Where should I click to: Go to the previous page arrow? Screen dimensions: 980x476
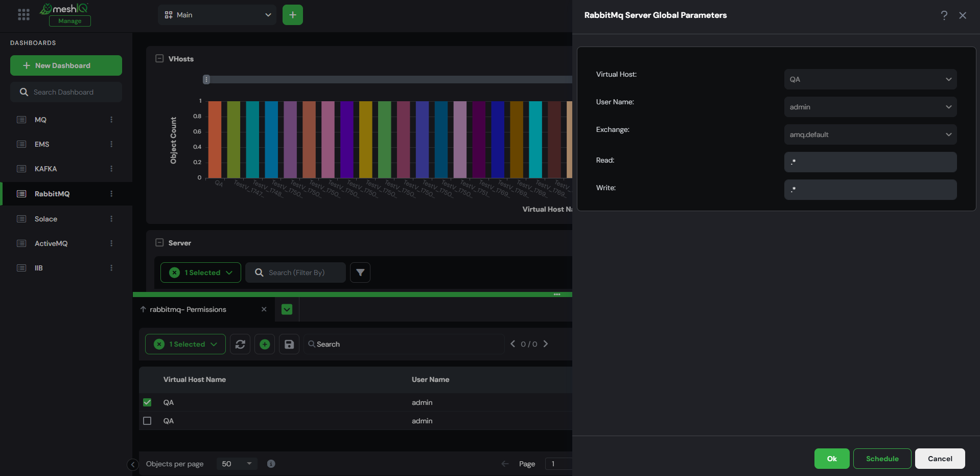click(505, 464)
